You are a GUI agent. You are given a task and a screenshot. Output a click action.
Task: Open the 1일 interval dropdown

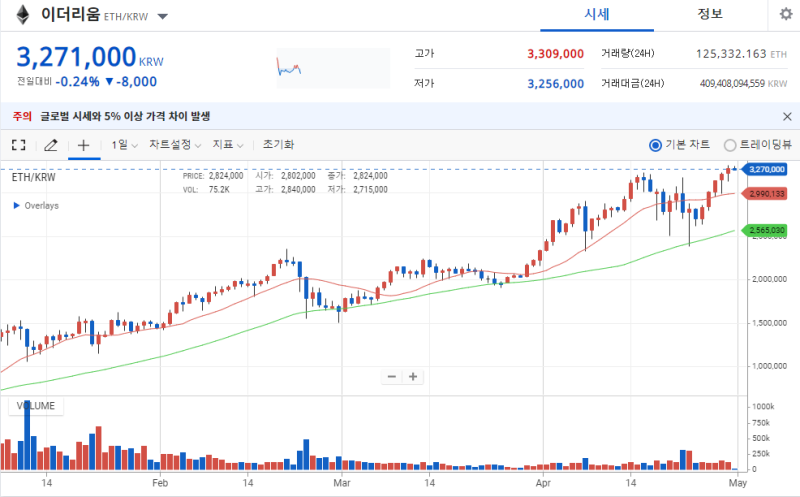(124, 145)
